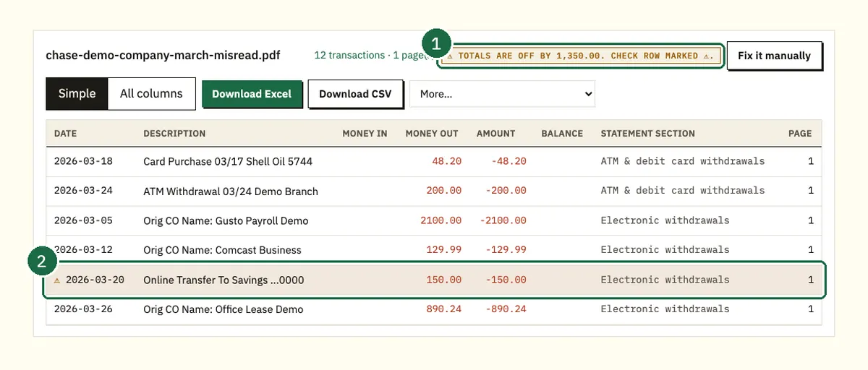Click money out value 150.00

pos(444,280)
